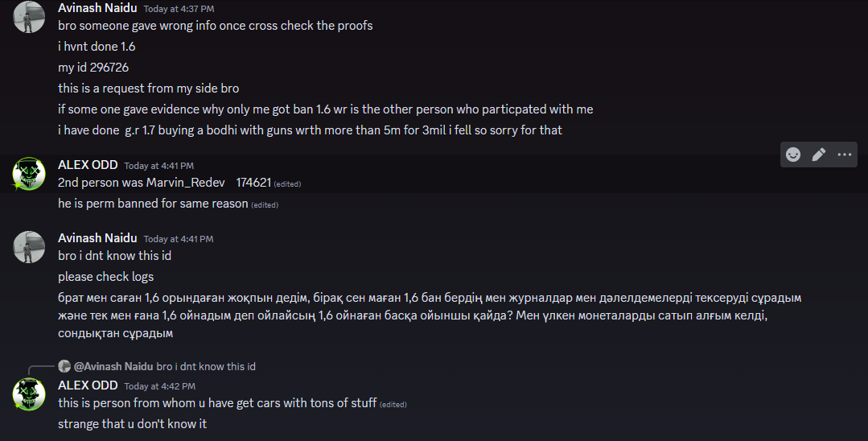Viewport: 868px width, 441px height.
Task: Open ALEX ODD's avatar on the 4:42 PM message
Action: pos(29,394)
